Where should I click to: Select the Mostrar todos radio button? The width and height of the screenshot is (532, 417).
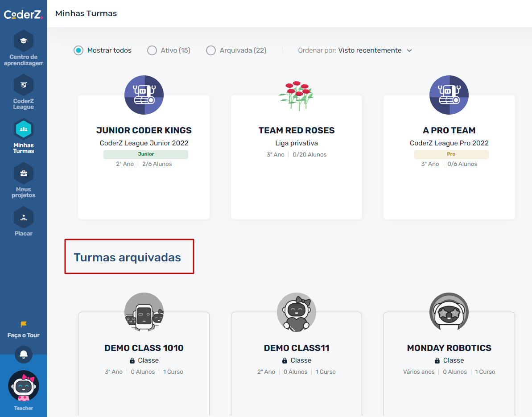coord(78,50)
